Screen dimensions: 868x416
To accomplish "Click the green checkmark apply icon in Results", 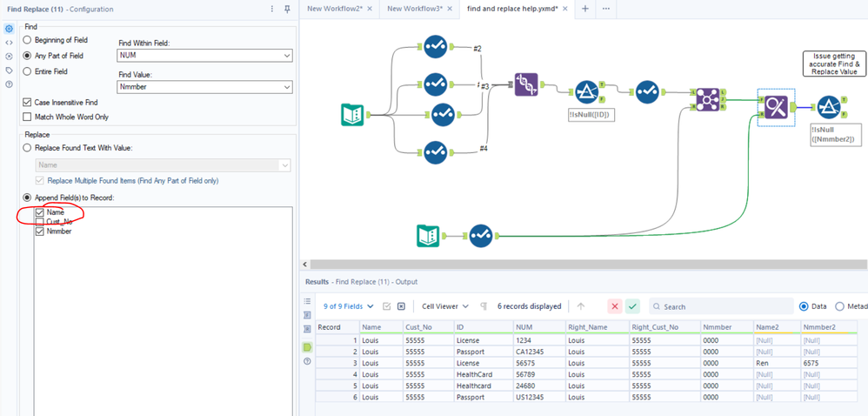I will point(632,306).
